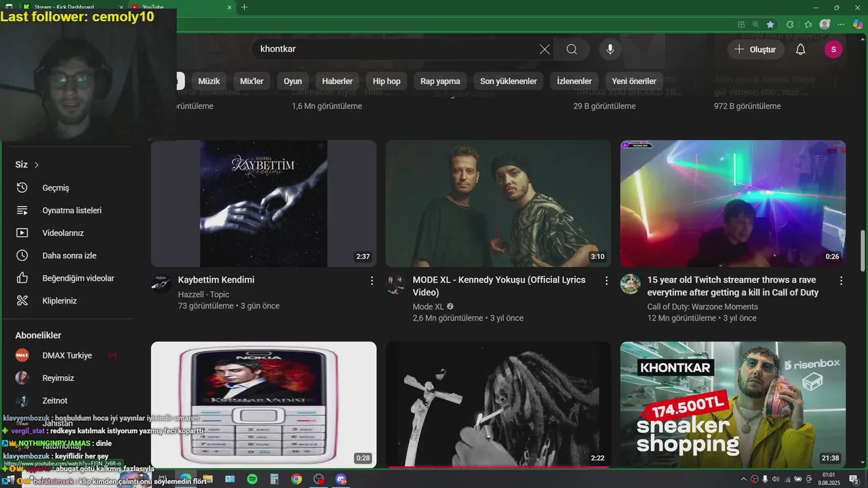Open a new browser tab

pos(244,7)
